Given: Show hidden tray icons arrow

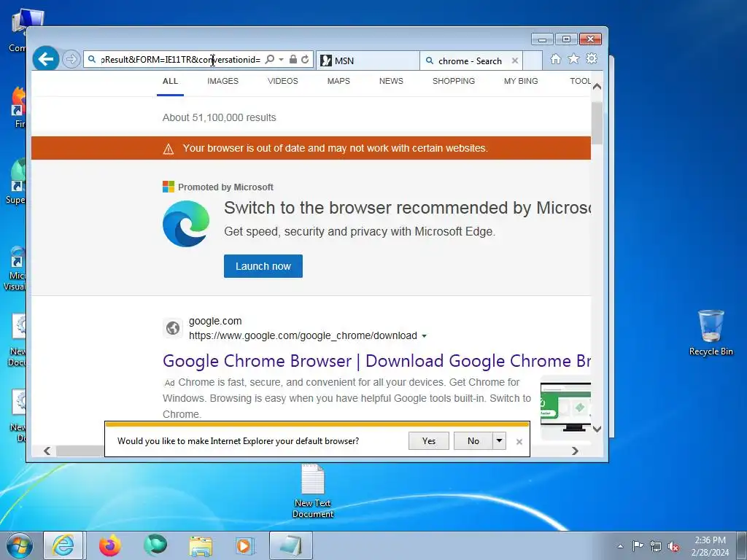Looking at the screenshot, I should [620, 546].
